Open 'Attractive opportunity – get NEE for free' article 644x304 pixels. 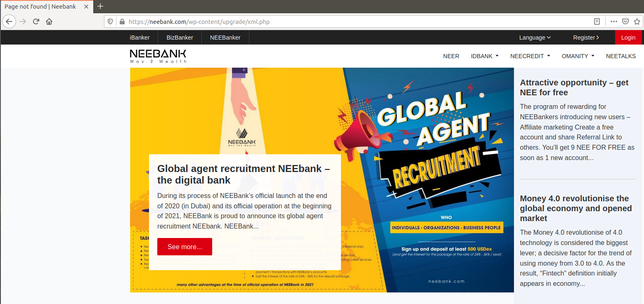pos(574,87)
